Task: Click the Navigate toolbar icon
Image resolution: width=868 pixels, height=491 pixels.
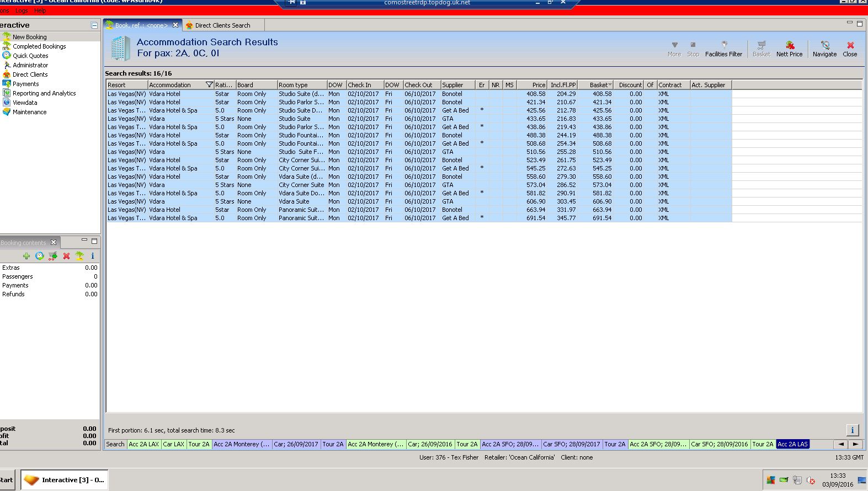Action: (x=824, y=49)
